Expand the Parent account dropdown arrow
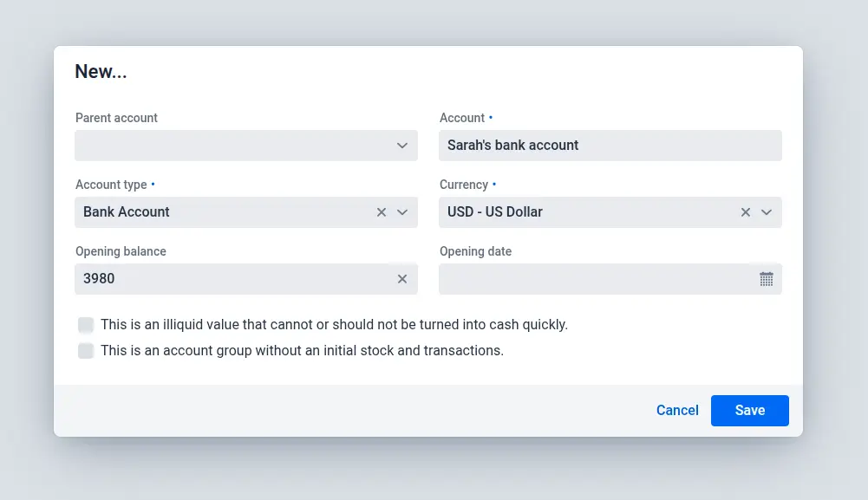The height and width of the screenshot is (500, 868). point(401,146)
